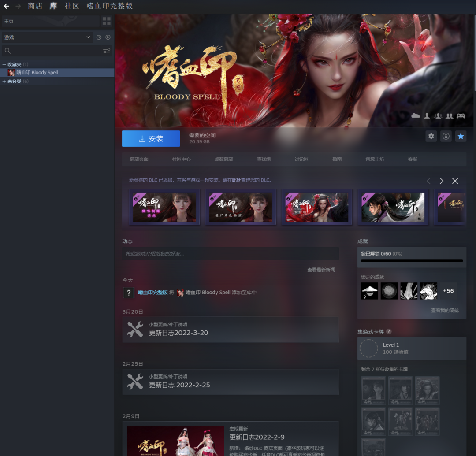Open the round grey locked achievement
Screen dimensions: 476x456
389,291
